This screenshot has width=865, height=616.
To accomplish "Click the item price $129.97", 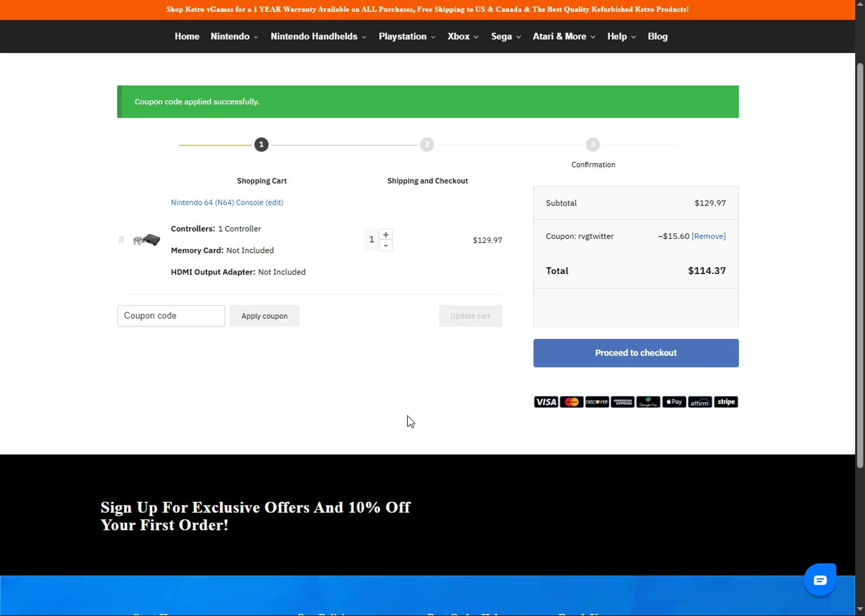I will coord(487,241).
